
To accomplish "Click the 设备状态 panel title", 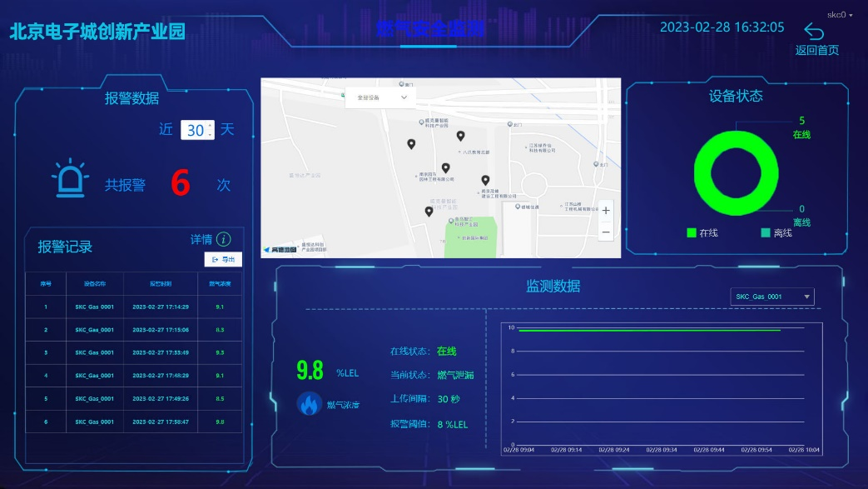I will (736, 97).
